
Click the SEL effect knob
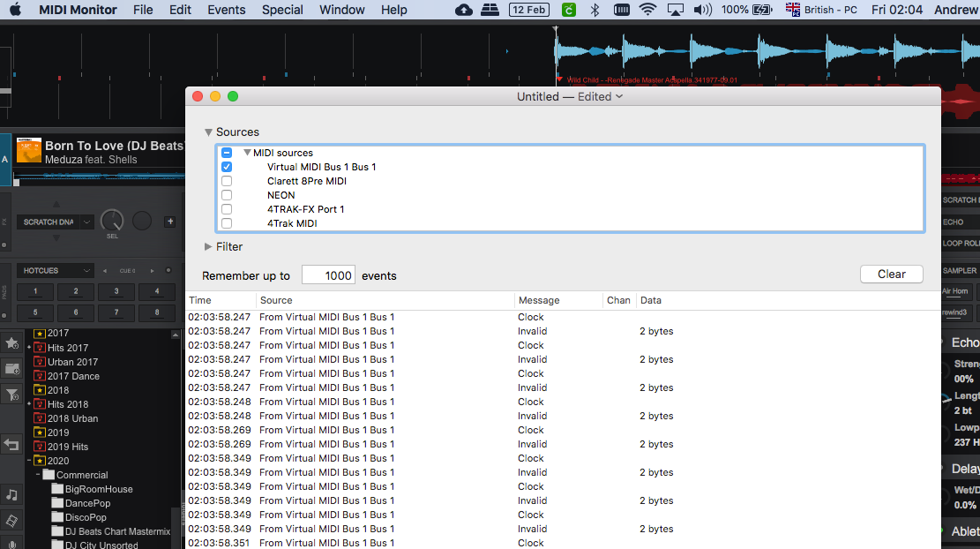pos(112,220)
